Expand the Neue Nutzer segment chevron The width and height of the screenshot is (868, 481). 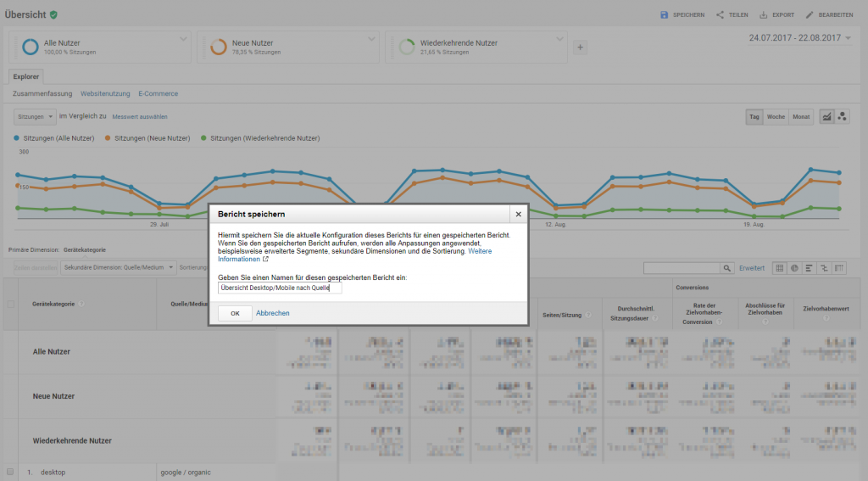tap(371, 39)
